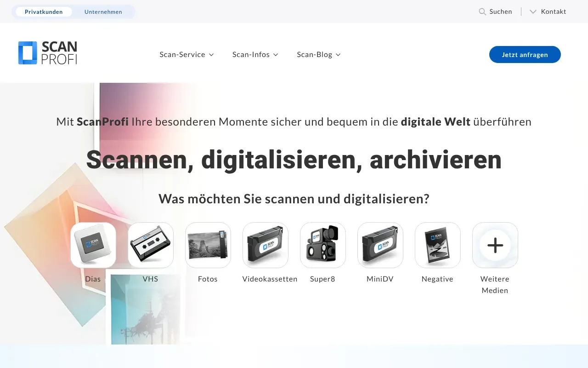The image size is (588, 368).
Task: Open Weitere Medien via plus icon
Action: coord(495,245)
